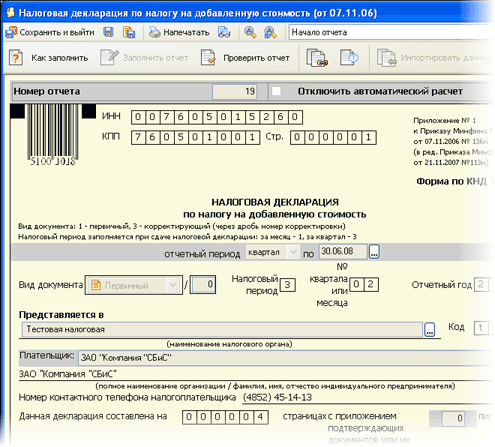Open tax office chooser beside Тестовая налоговая

point(430,329)
